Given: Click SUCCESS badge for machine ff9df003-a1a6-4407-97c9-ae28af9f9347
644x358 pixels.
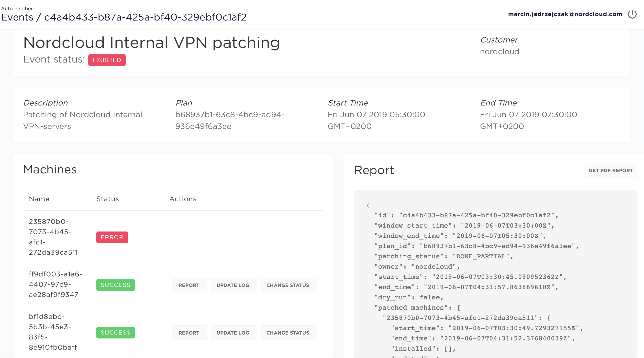Looking at the screenshot, I should coord(115,285).
